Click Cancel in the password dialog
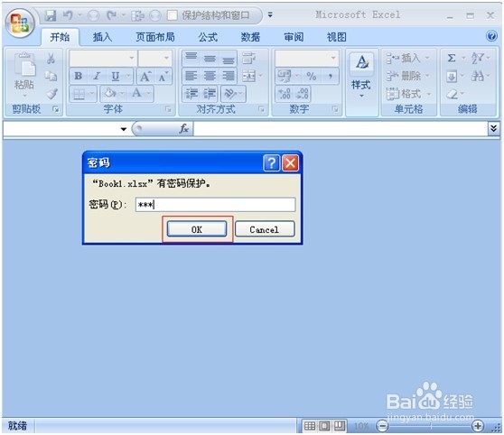The height and width of the screenshot is (435, 504). [x=265, y=229]
